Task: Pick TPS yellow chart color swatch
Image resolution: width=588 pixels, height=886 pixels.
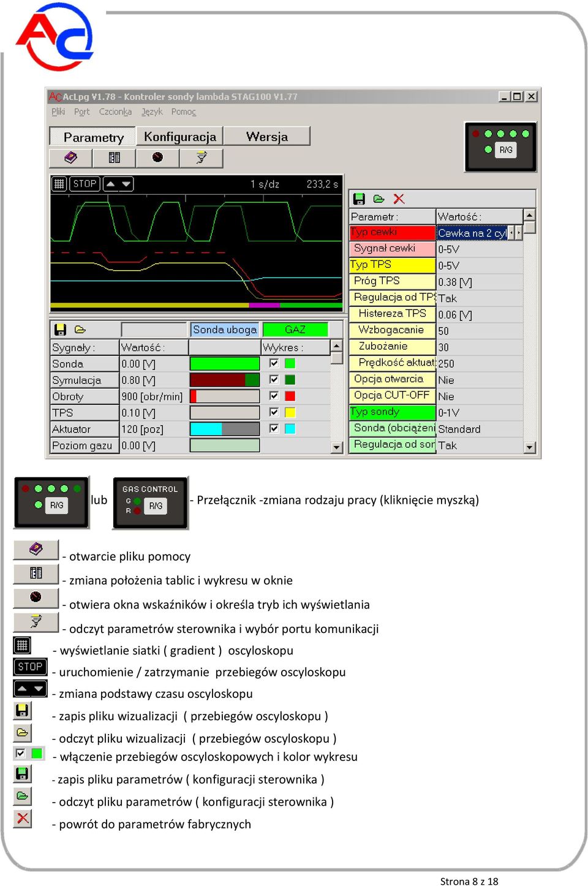Action: [x=290, y=412]
